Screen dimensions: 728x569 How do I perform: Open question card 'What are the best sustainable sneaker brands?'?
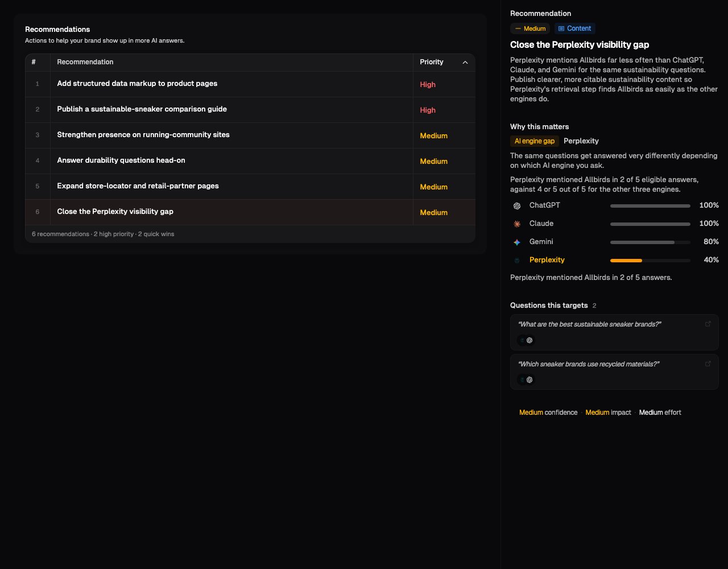614,332
